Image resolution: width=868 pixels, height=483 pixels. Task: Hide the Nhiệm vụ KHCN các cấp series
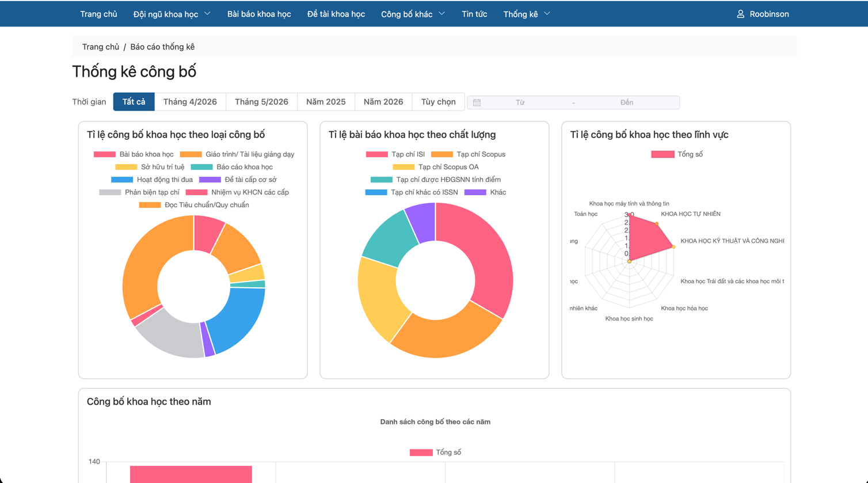point(237,192)
